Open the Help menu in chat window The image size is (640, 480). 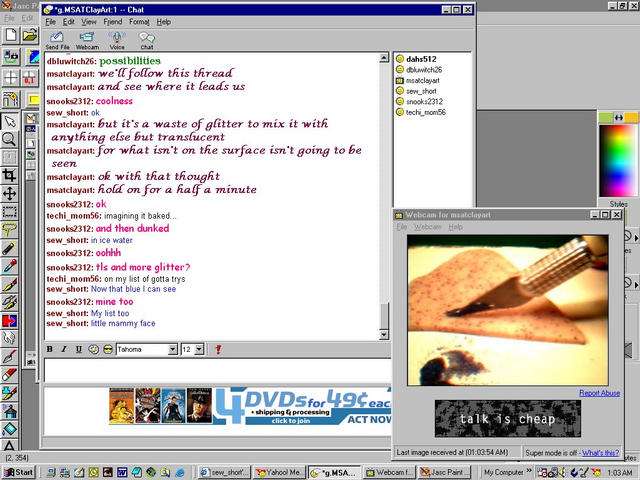[x=163, y=22]
